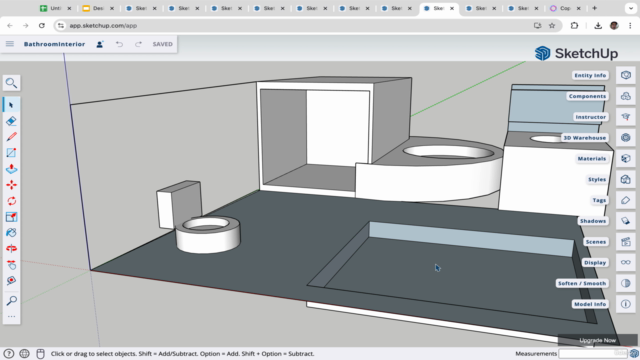
Task: Open the Shadows panel icon
Action: (x=626, y=221)
